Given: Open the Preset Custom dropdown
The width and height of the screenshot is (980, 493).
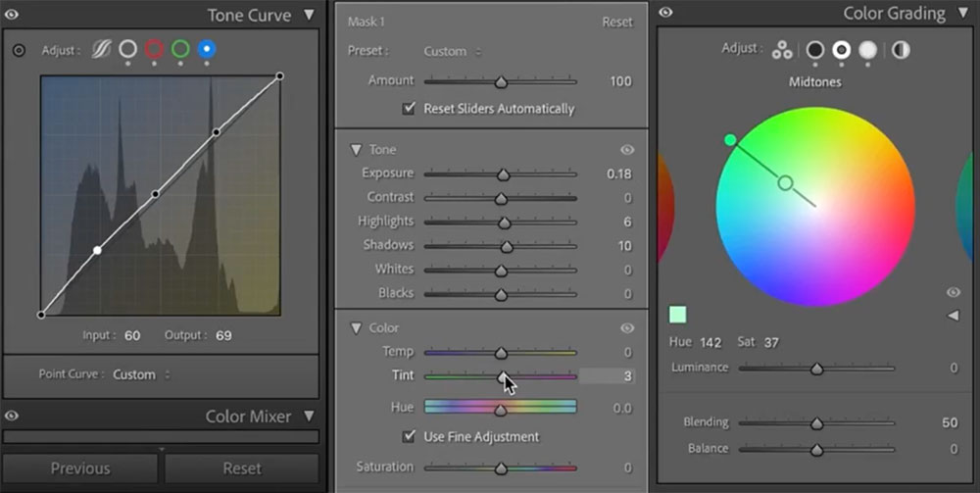Looking at the screenshot, I should [x=453, y=51].
